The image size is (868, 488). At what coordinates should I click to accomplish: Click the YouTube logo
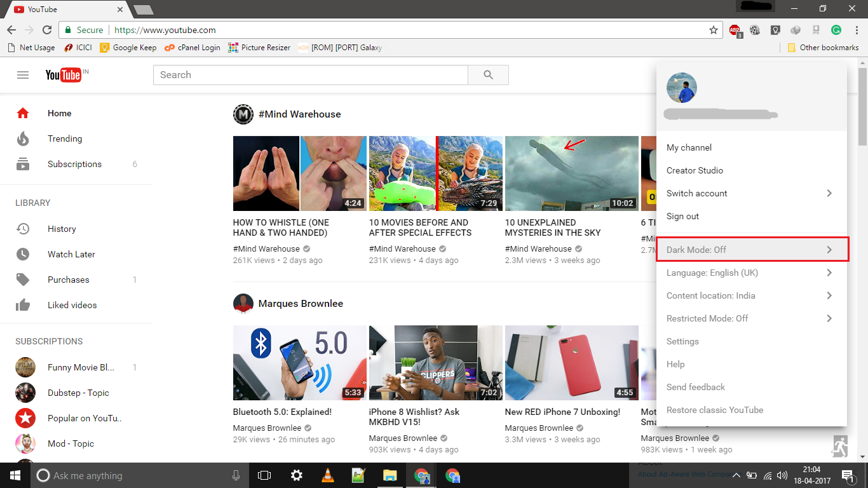[x=64, y=75]
